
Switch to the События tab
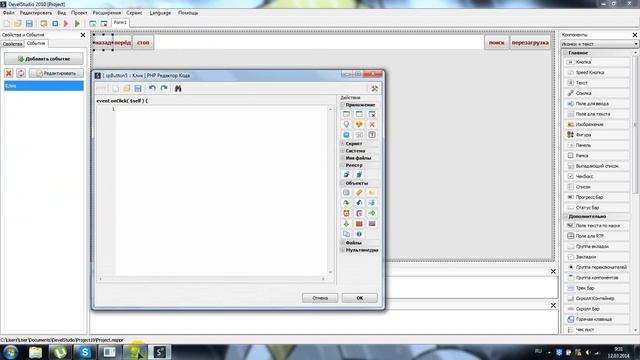(36, 43)
